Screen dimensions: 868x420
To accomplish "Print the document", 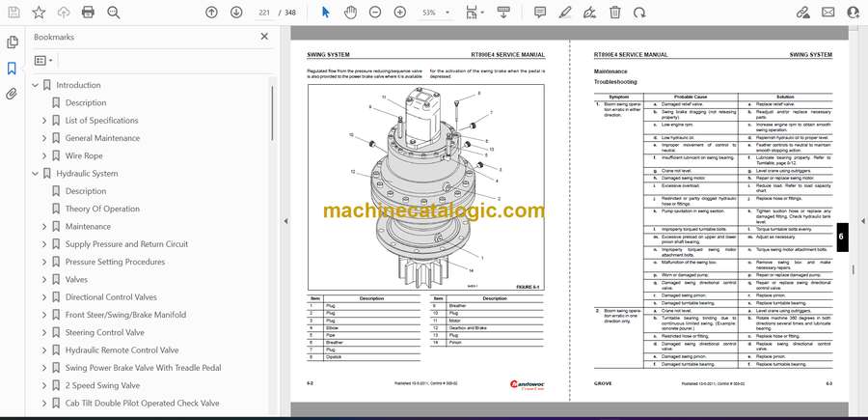I will pos(88,13).
